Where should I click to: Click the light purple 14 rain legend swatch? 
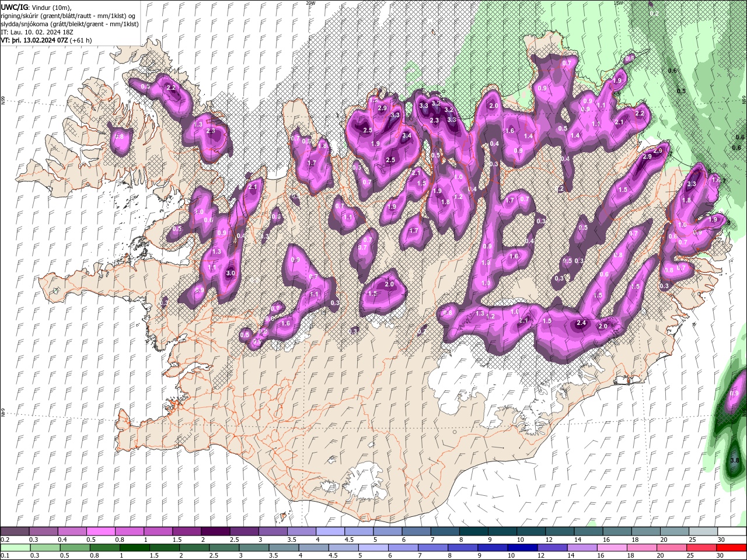582,548
